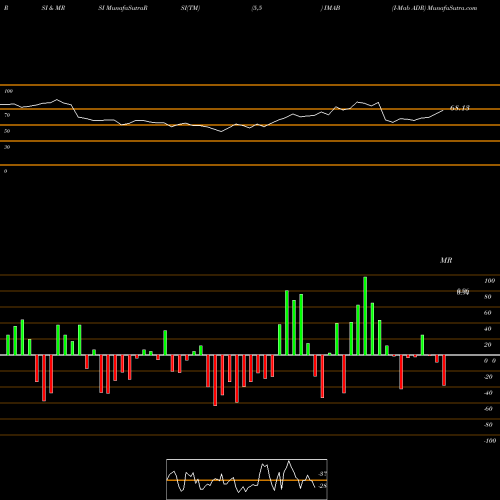The image size is (500, 500).
Task: Click the MR axis label 60
Action: click(x=488, y=313)
